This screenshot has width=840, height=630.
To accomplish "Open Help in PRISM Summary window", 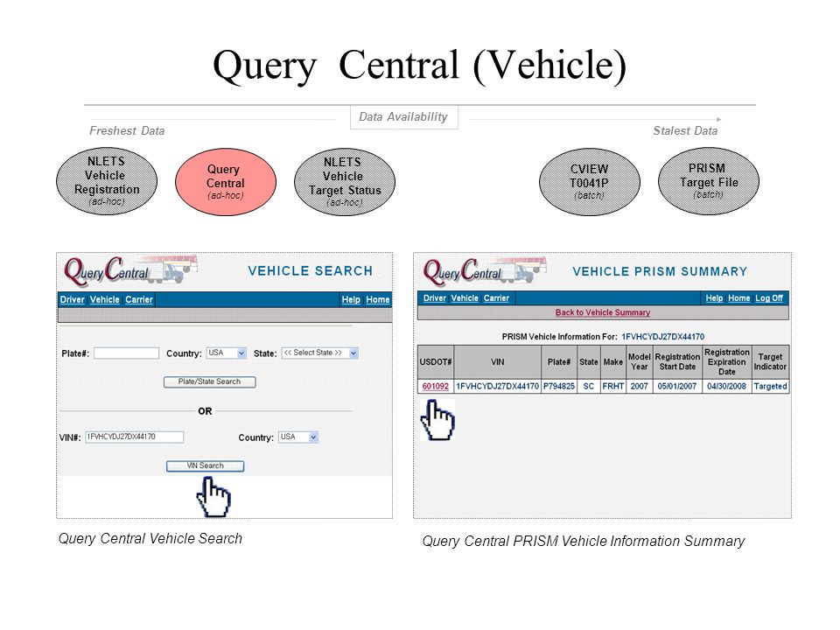I will tap(714, 297).
